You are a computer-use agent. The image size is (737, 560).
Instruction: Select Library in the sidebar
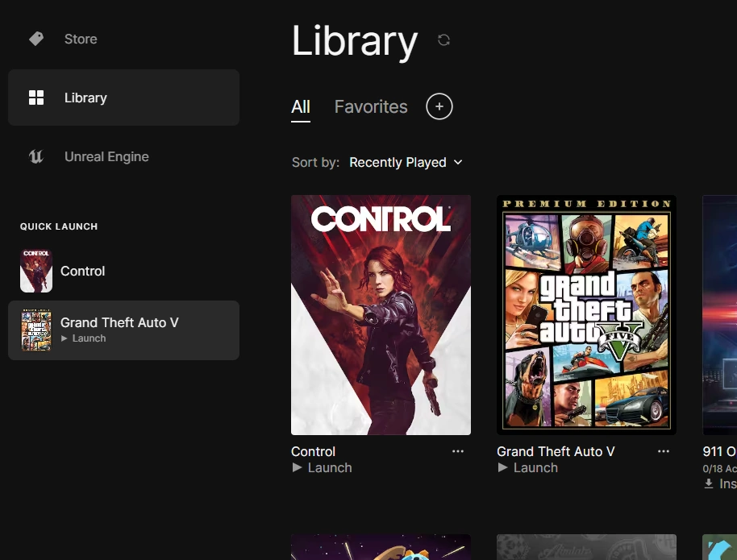pyautogui.click(x=123, y=97)
